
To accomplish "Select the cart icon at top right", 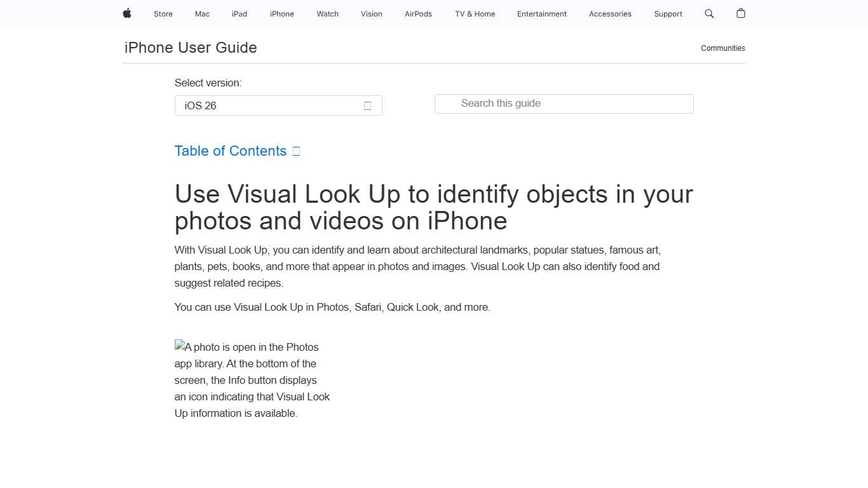I will pos(740,13).
